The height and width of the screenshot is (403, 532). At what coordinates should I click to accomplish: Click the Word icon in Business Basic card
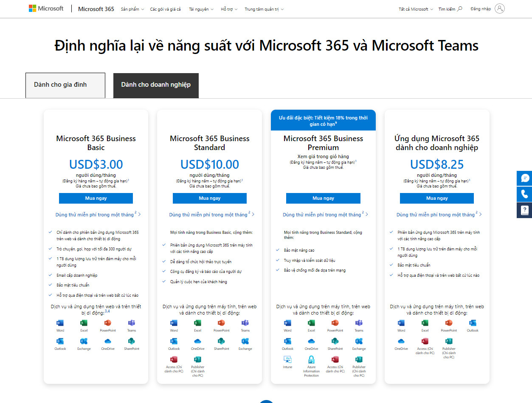(60, 323)
